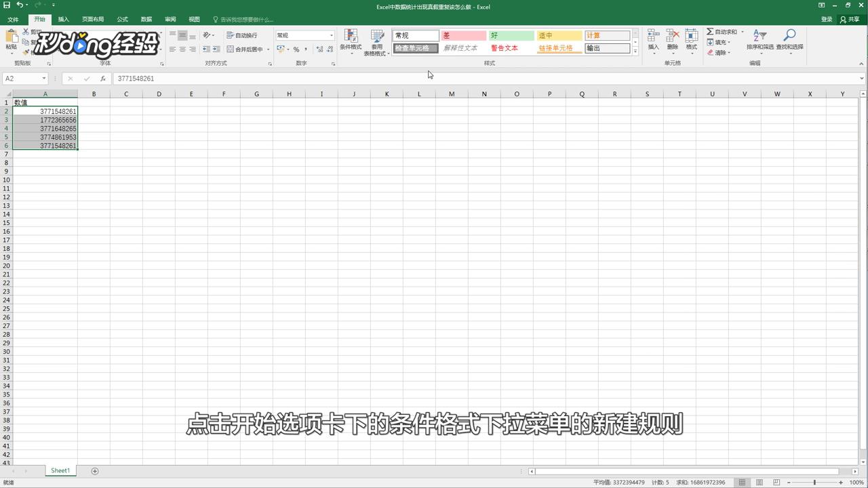Toggle align text right
Image resolution: width=868 pixels, height=488 pixels.
(193, 49)
